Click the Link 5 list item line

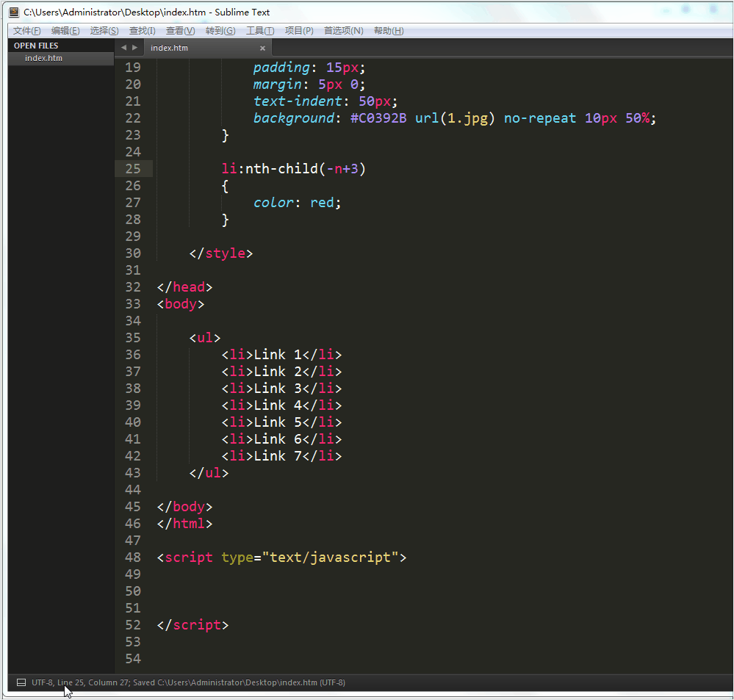(x=282, y=422)
